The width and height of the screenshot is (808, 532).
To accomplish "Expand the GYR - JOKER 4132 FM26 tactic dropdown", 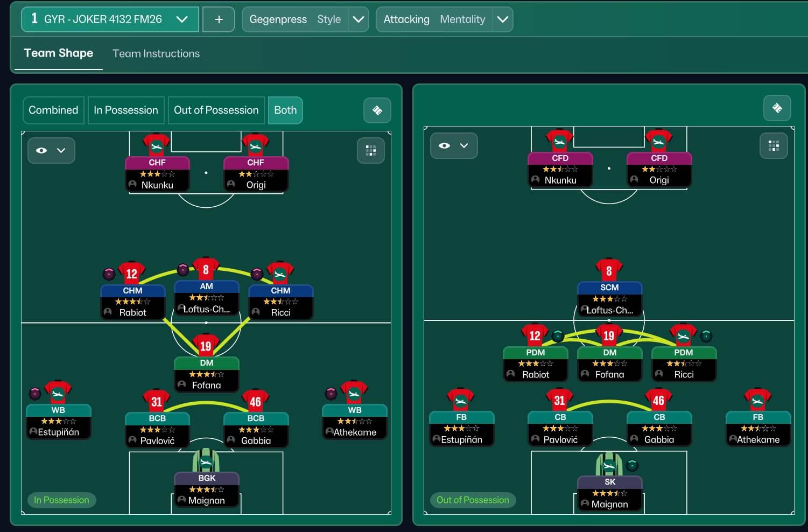I will coord(182,19).
